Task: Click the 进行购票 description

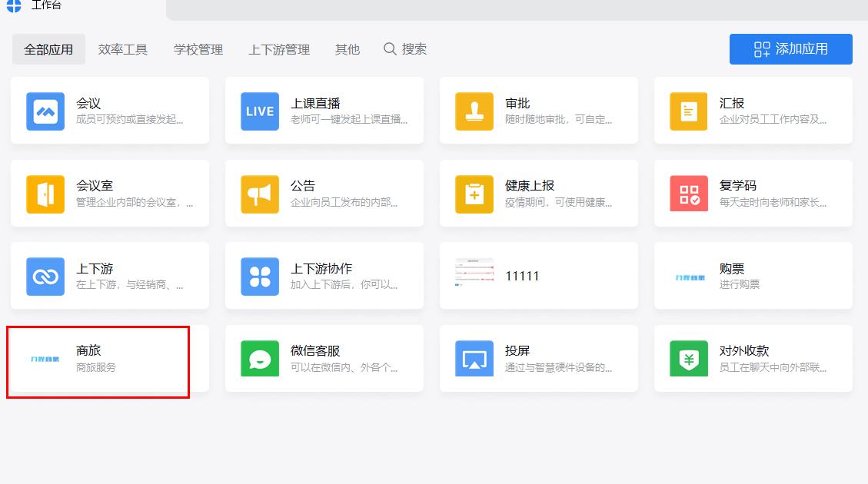Action: 740,284
